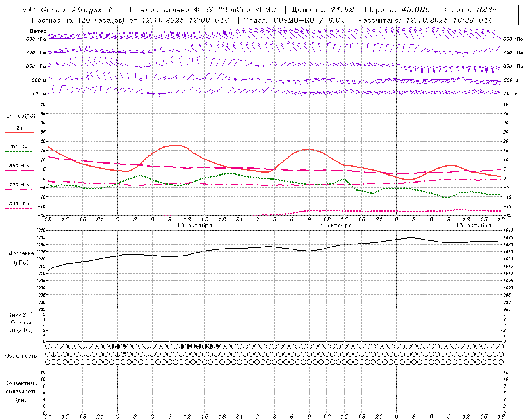Click the '(мм/3ч.)' precipitation unit label

(21, 315)
